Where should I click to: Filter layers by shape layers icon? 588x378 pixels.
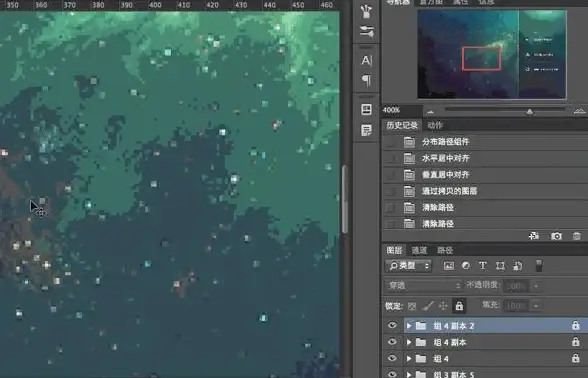point(500,266)
